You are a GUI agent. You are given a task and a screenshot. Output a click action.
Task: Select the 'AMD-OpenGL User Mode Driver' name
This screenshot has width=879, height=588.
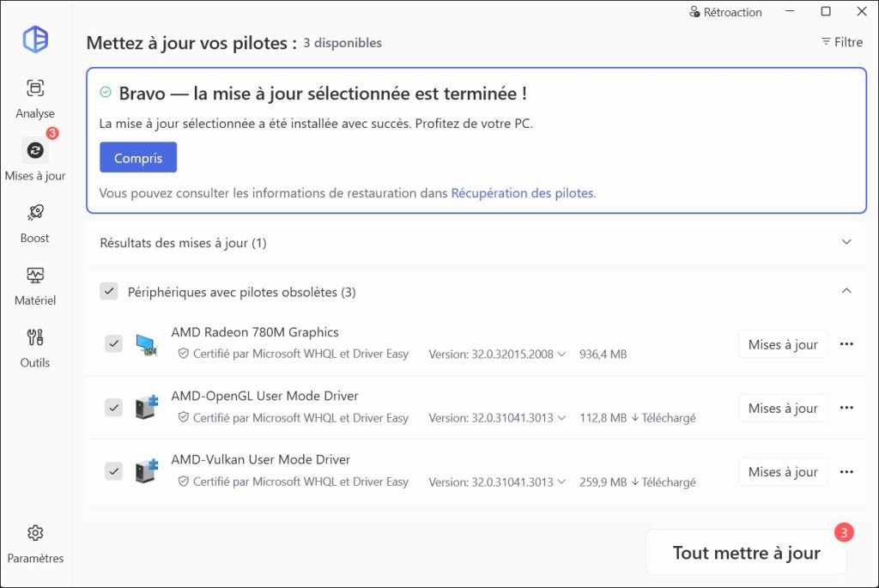(x=264, y=396)
